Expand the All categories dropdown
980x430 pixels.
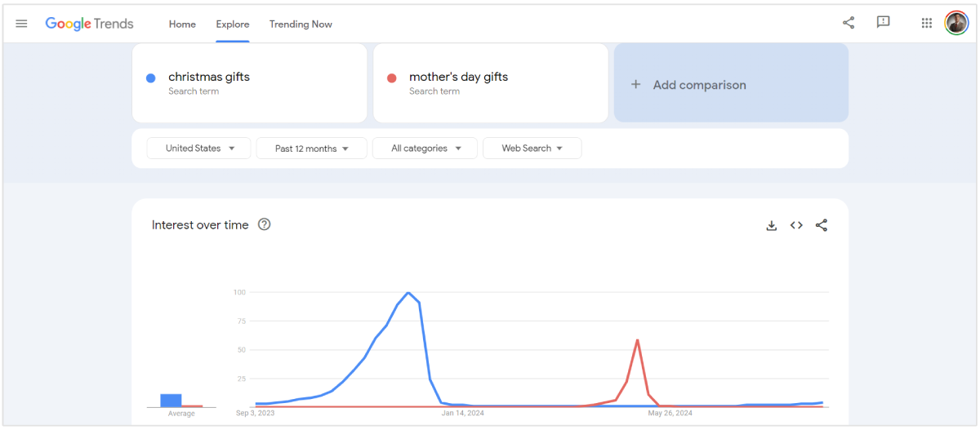coord(425,149)
